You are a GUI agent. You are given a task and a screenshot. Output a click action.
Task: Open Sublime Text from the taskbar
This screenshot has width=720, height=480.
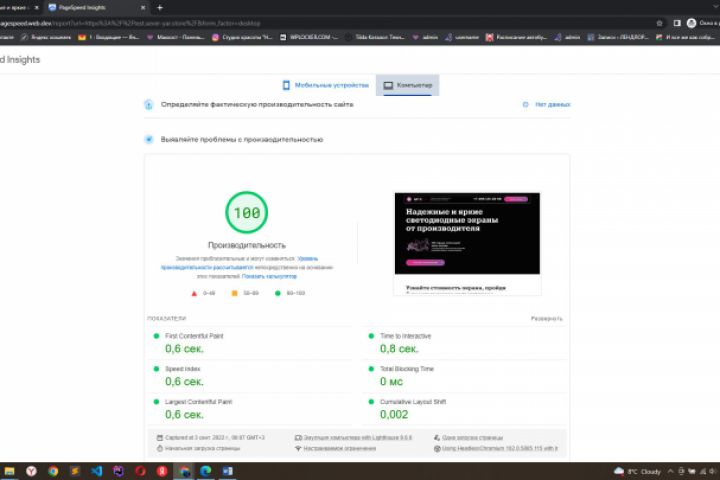point(75,471)
